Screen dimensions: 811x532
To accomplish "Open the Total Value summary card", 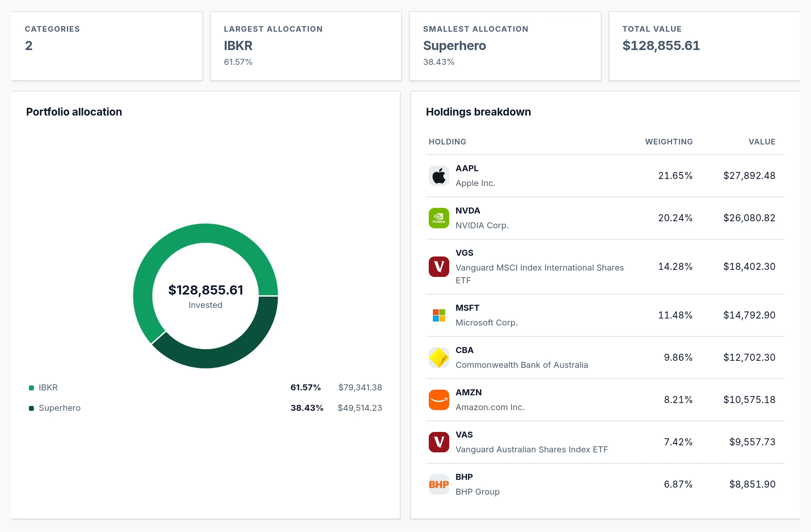I will tap(704, 46).
